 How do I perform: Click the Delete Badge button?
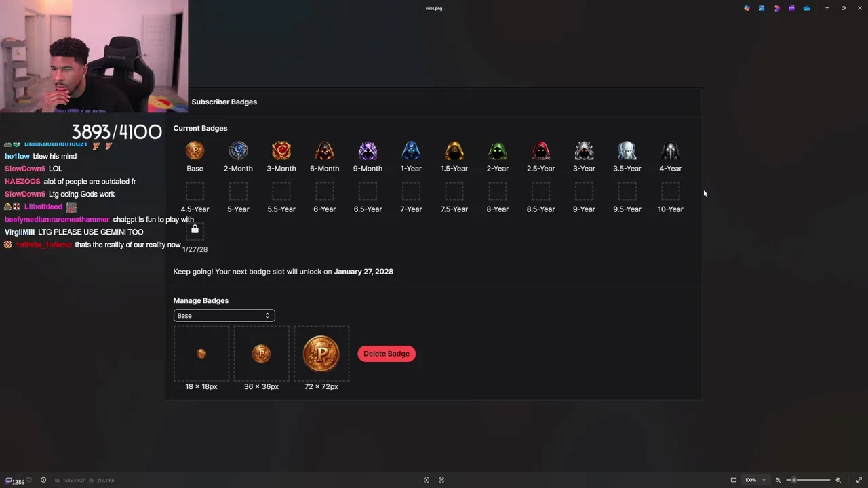coord(387,353)
